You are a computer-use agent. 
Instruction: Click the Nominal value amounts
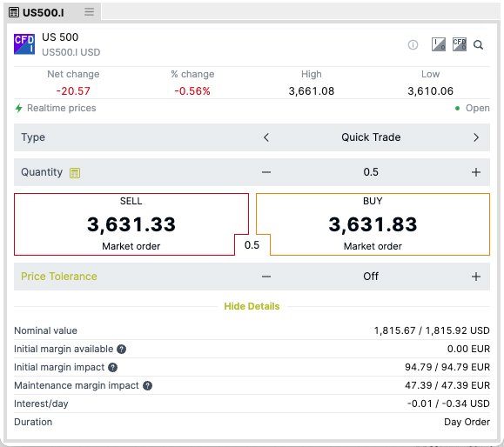[x=432, y=330]
